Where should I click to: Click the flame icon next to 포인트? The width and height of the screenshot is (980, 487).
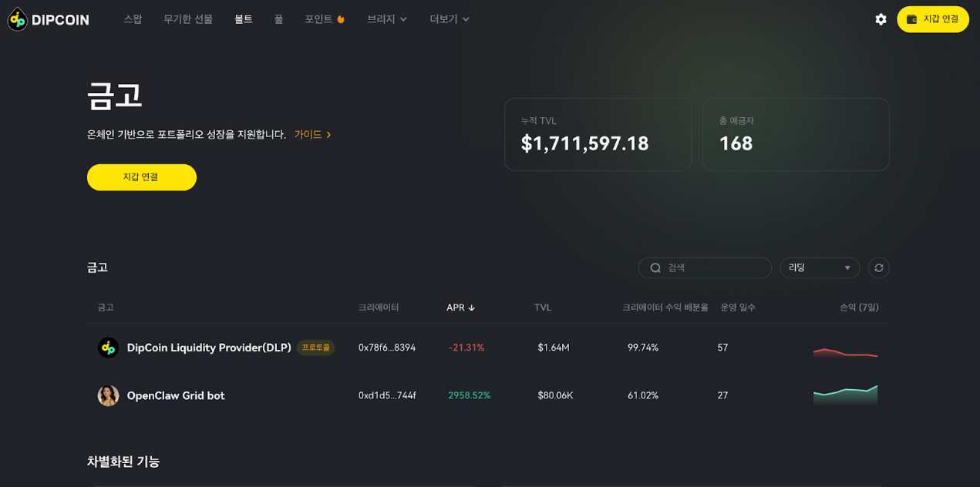pyautogui.click(x=341, y=19)
